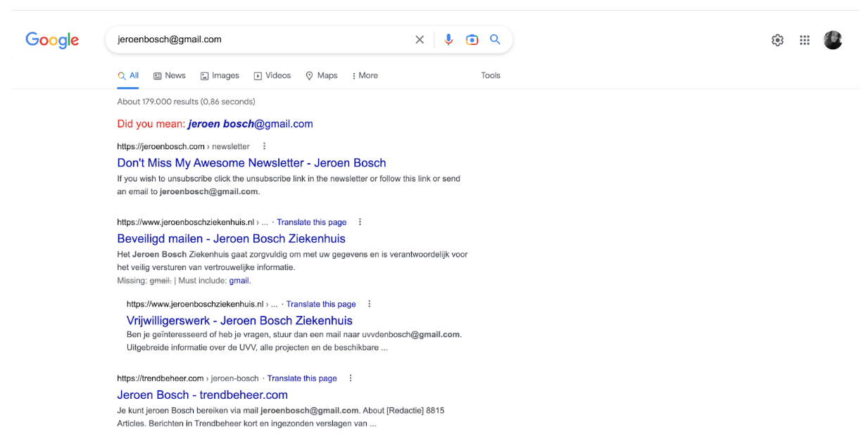Open 'Don't Miss My Awesome Newsletter' result
This screenshot has height=441, width=868.
pos(251,163)
